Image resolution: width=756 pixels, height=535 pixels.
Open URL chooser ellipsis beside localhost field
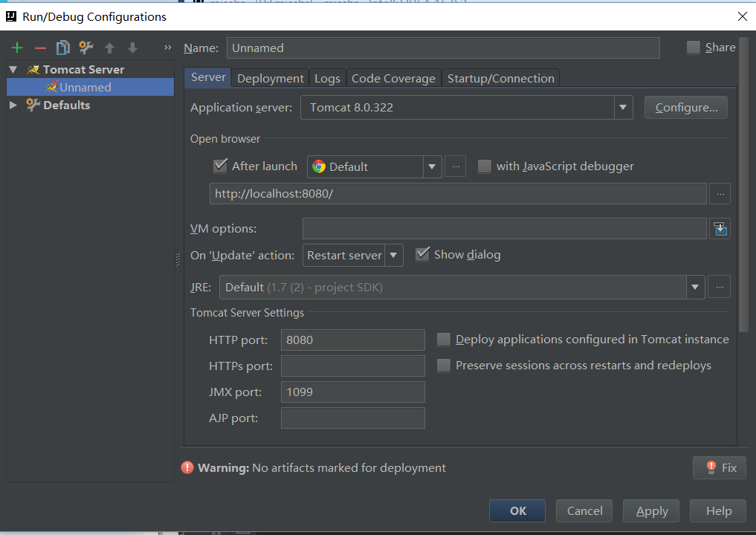click(x=720, y=194)
